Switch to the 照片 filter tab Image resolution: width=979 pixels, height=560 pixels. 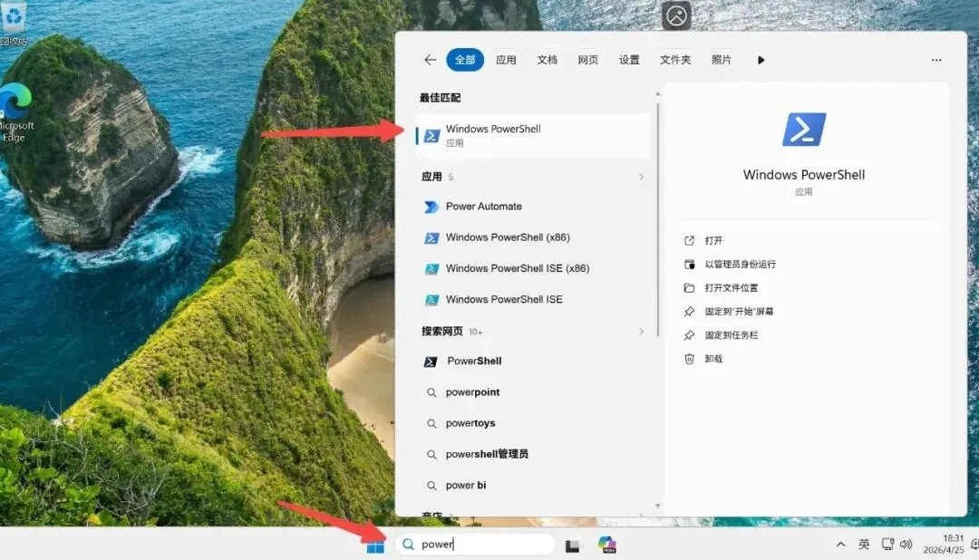722,60
